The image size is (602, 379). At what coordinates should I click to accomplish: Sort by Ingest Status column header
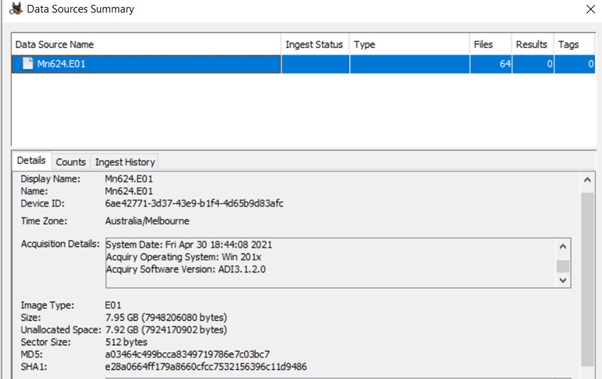315,45
